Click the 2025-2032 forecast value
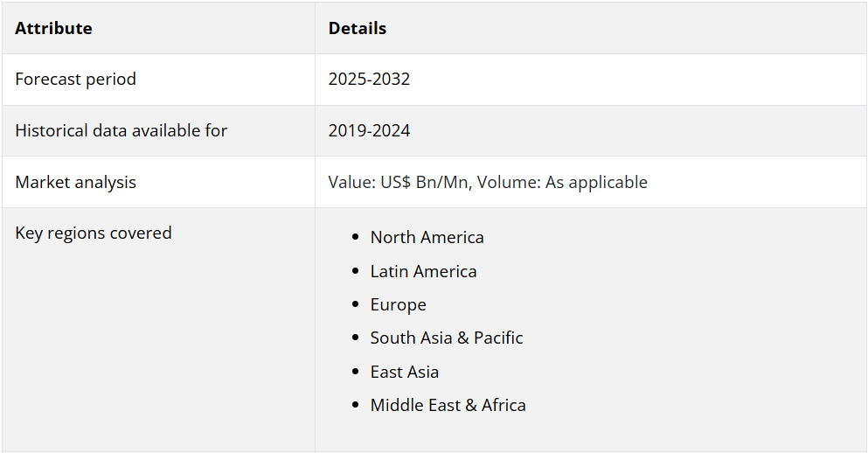The image size is (868, 453). [x=369, y=79]
